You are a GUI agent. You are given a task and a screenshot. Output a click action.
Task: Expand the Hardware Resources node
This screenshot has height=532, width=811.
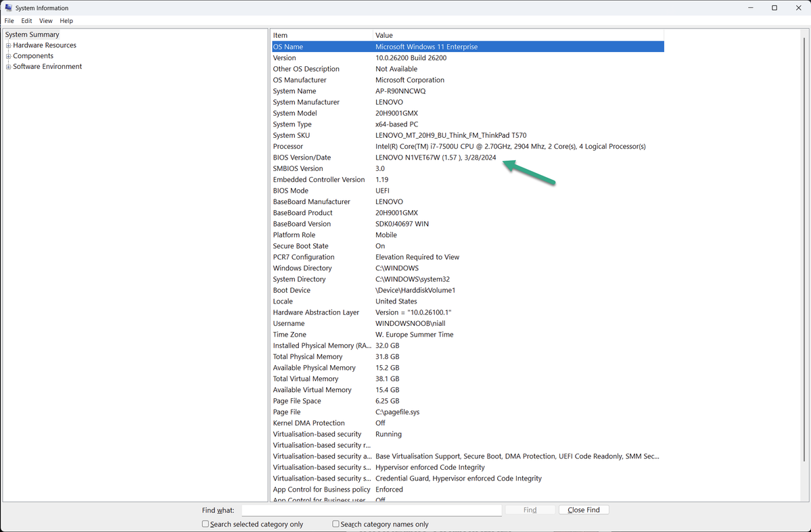[8, 45]
